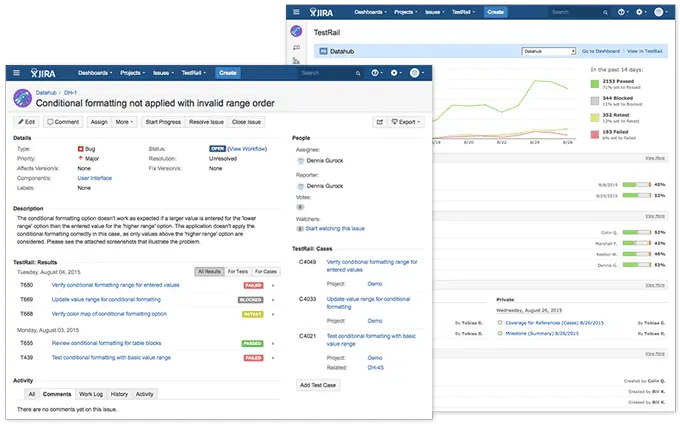
Task: Open the hamburger menu in back TestRail window
Action: [296, 12]
